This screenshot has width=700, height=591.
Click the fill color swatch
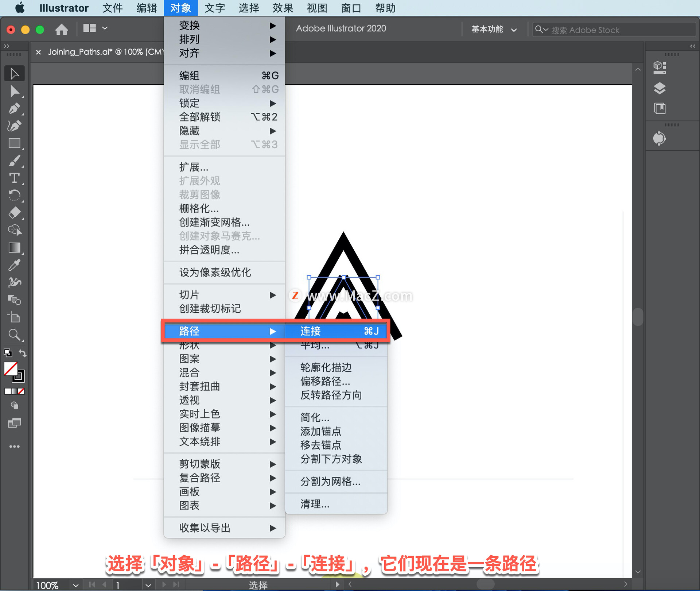11,369
